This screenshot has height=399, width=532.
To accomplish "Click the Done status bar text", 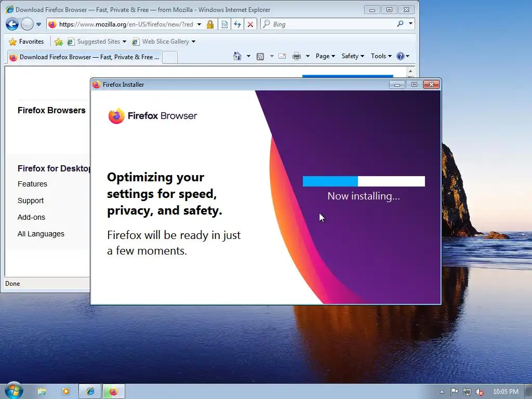I will [x=12, y=284].
